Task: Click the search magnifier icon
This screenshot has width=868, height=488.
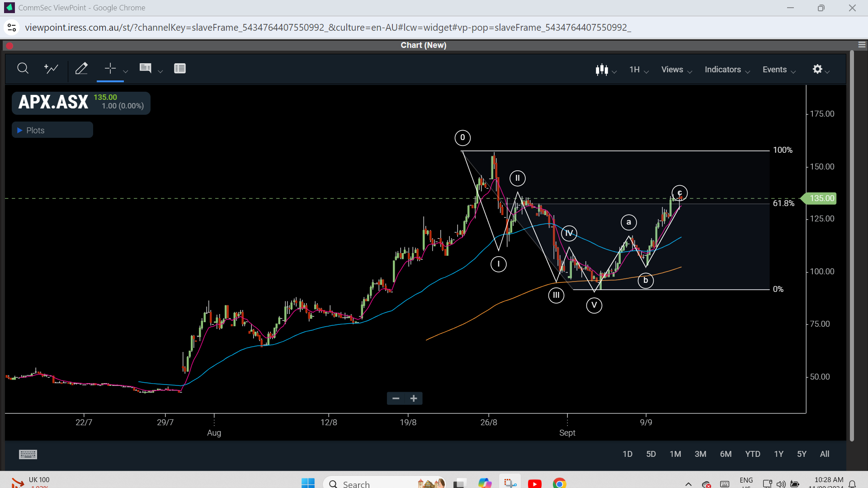Action: pos(23,69)
